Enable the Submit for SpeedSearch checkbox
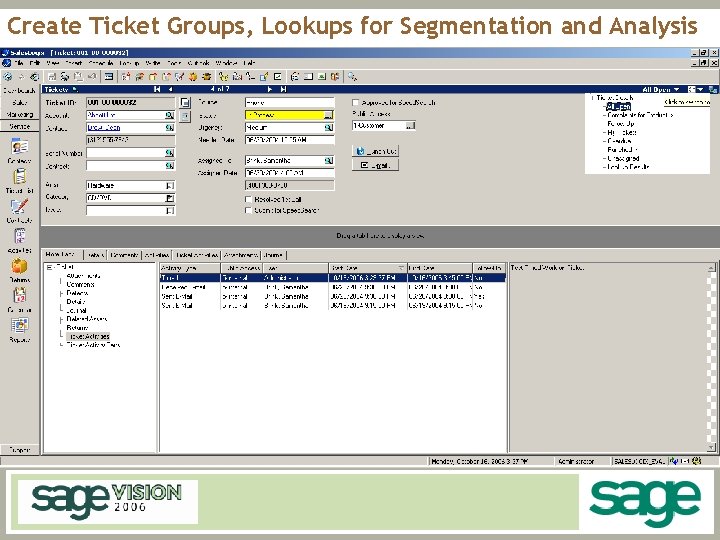 click(x=249, y=209)
